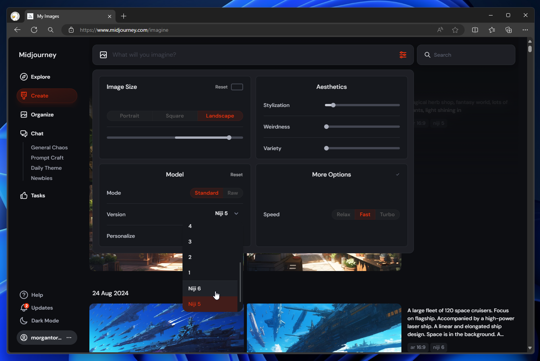Reload the page with refresh icon
Screen dimensions: 540x361
tap(34, 30)
